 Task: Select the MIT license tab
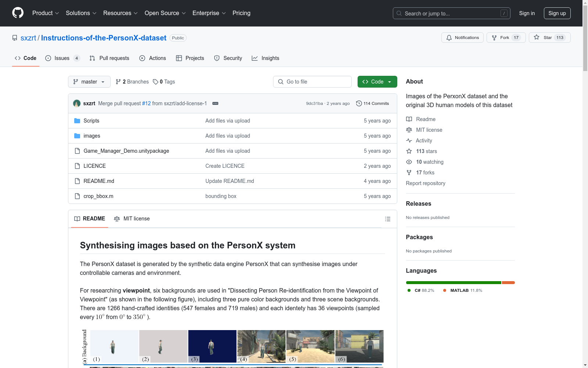(132, 219)
